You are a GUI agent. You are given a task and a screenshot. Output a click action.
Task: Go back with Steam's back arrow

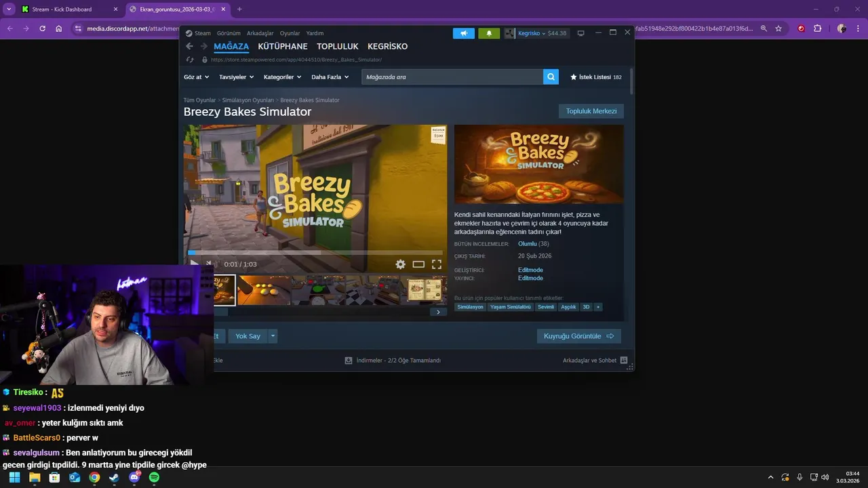189,47
